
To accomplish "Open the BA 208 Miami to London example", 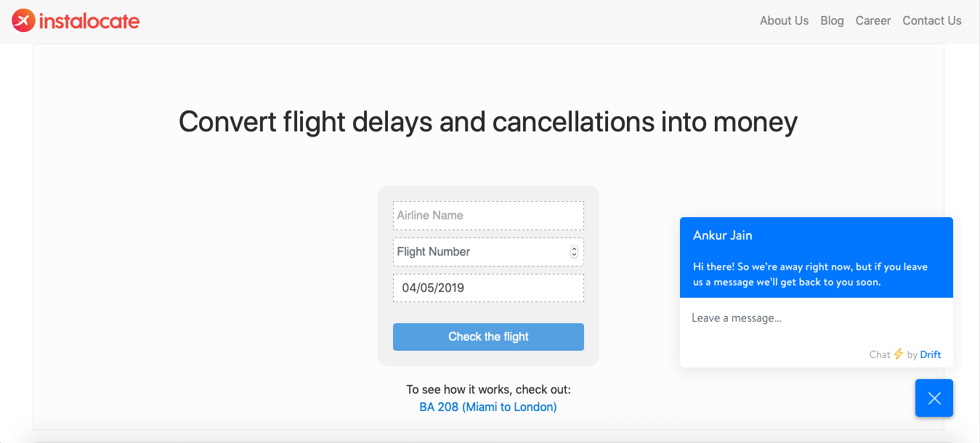I will click(x=488, y=407).
